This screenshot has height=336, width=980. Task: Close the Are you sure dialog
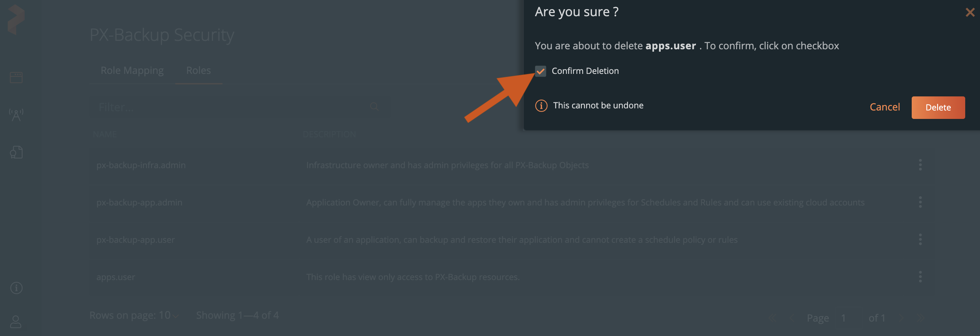click(970, 13)
